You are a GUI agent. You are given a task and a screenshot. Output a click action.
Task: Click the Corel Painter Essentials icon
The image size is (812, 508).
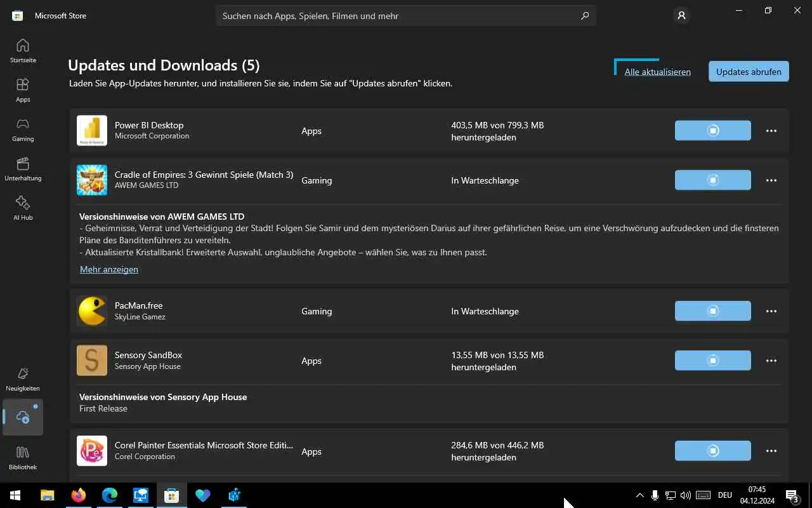[92, 451]
